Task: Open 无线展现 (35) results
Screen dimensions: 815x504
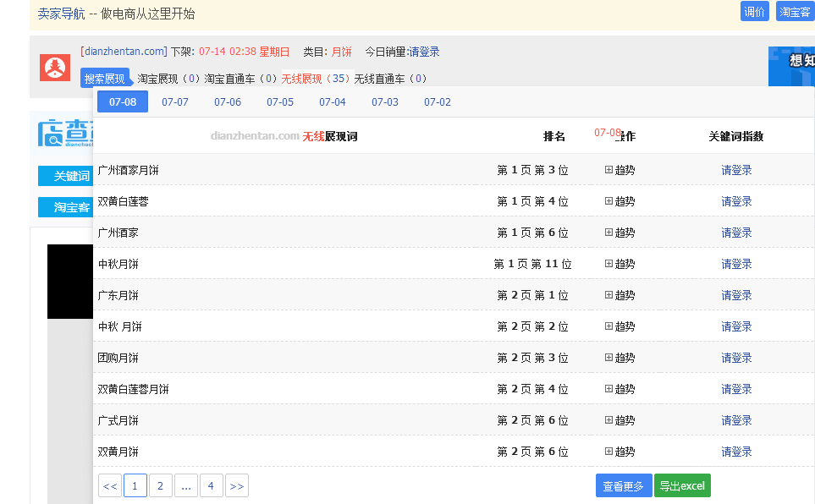Action: click(316, 79)
